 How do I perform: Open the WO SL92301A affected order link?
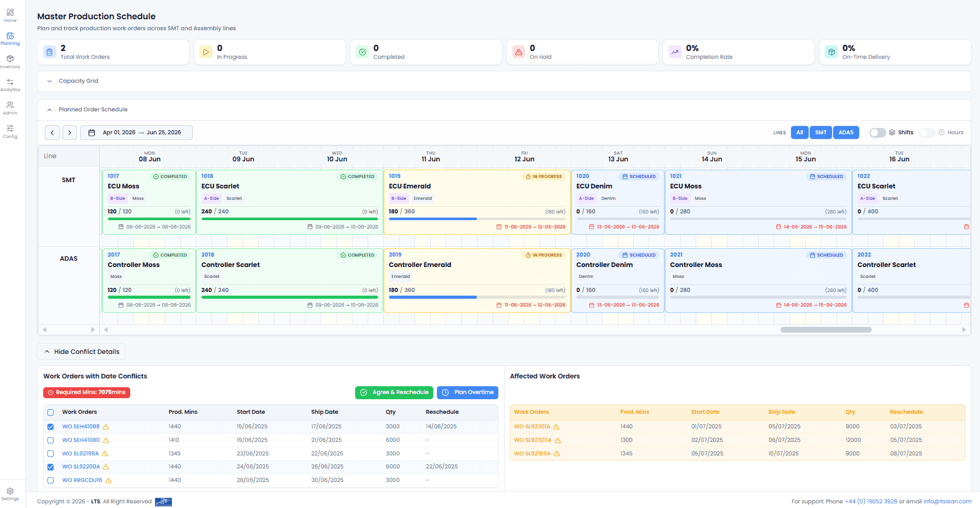click(x=532, y=427)
